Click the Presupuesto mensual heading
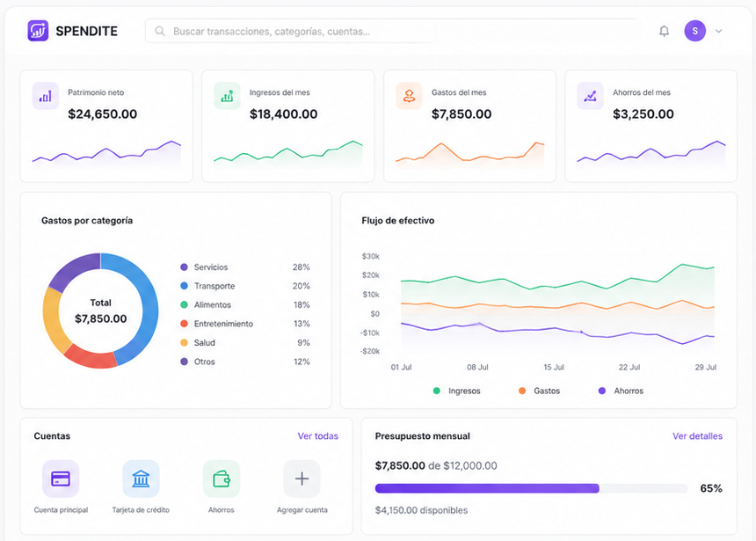This screenshot has height=541, width=756. [x=422, y=435]
